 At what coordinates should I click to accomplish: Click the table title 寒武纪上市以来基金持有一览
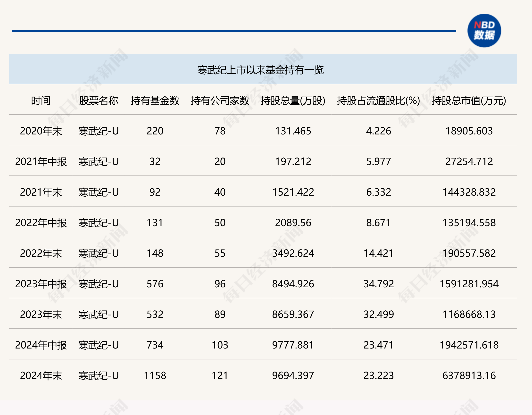(260, 70)
